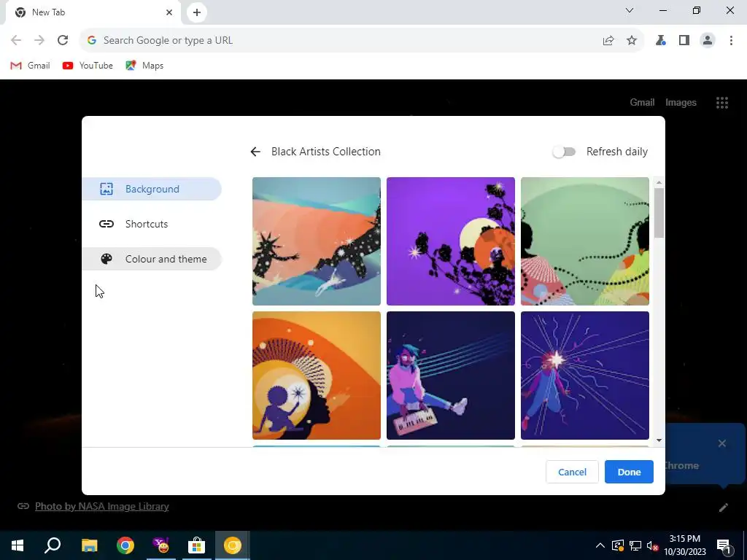Open the Gmail link at the page top right
The image size is (747, 560).
[x=642, y=102]
